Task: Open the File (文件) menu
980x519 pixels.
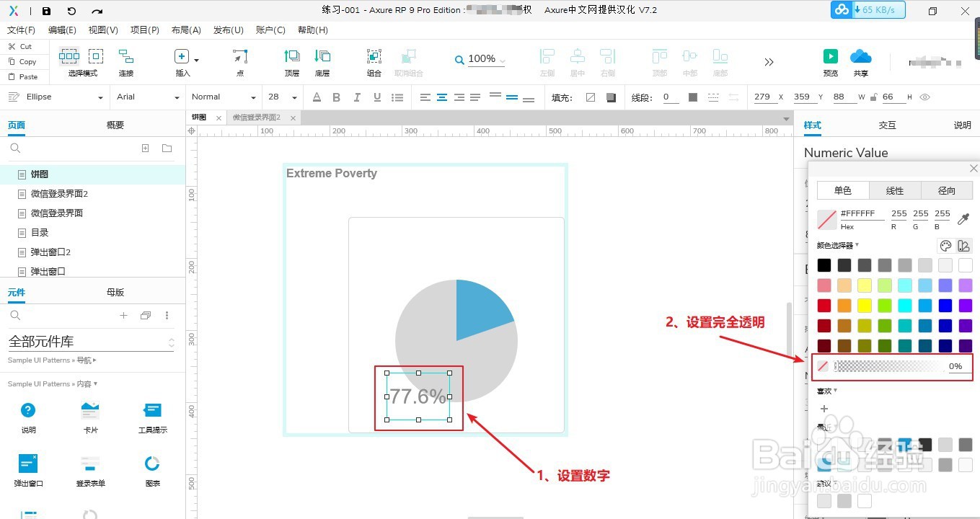Action: (x=21, y=30)
